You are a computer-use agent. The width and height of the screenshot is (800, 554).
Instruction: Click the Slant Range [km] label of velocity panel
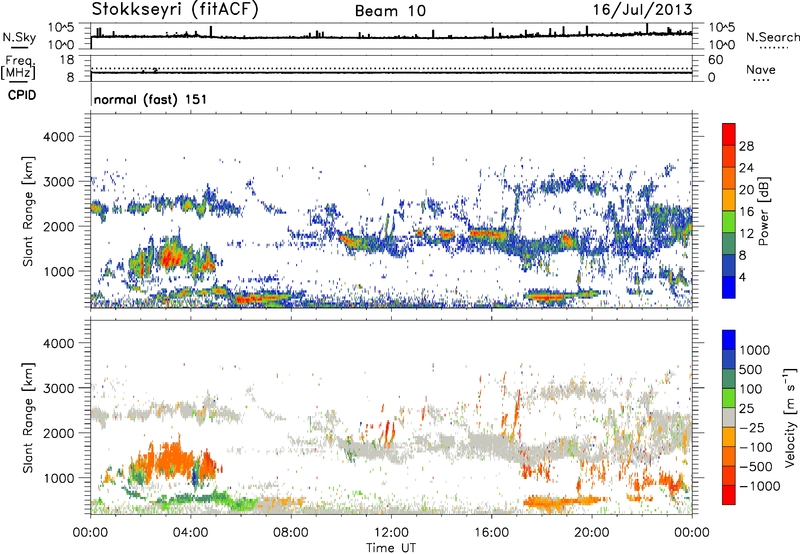[28, 418]
